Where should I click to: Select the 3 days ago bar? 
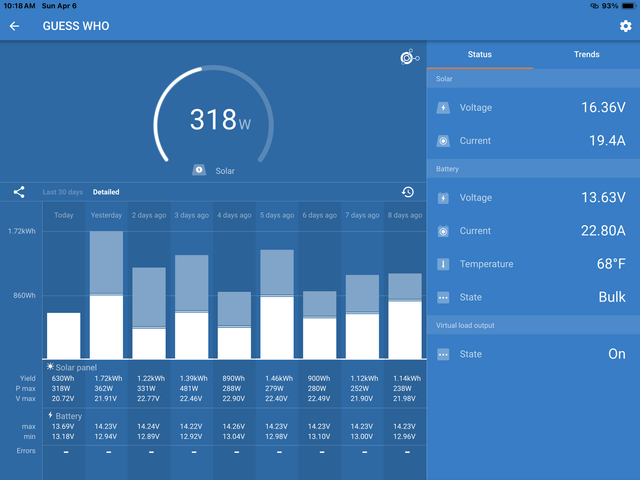191,307
